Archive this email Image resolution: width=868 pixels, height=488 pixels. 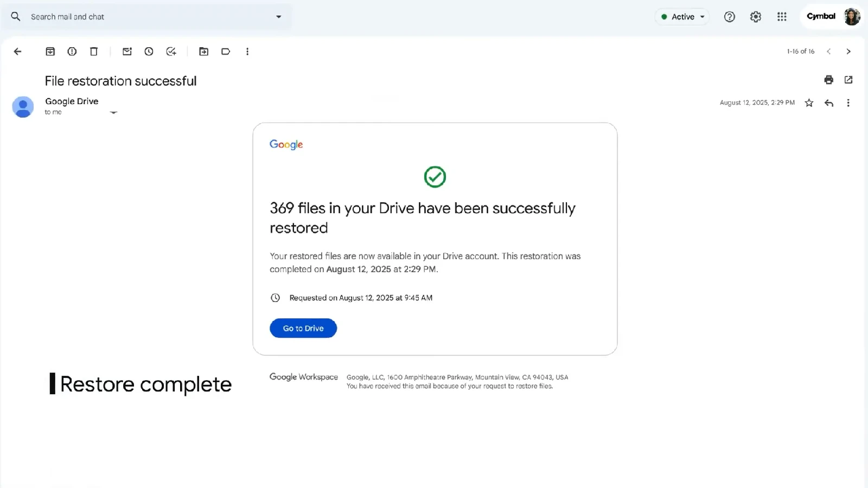50,52
